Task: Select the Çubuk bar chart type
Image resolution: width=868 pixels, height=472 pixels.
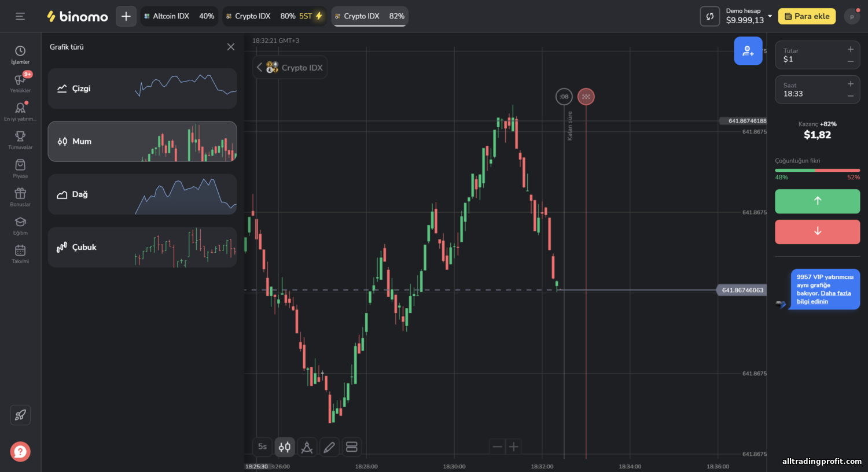Action: (142, 247)
